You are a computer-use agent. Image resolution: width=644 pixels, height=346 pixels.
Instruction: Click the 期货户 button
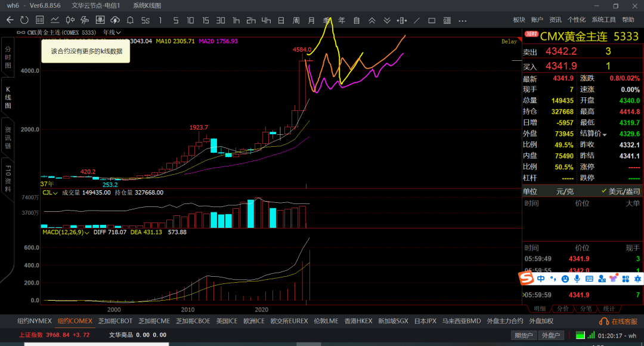[524, 335]
